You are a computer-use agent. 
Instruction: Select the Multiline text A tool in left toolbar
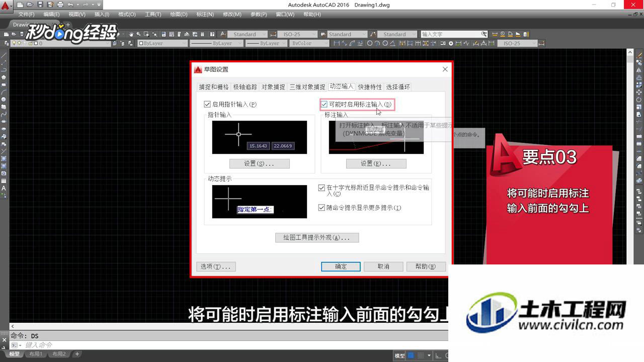4,188
